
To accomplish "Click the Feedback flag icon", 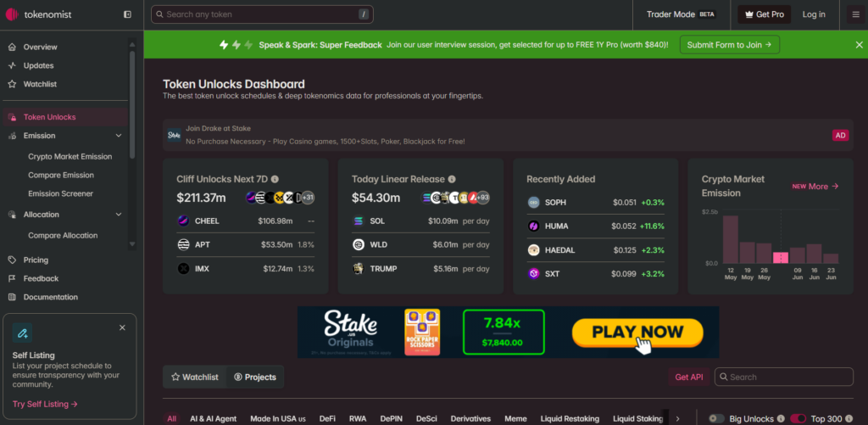I will (12, 279).
